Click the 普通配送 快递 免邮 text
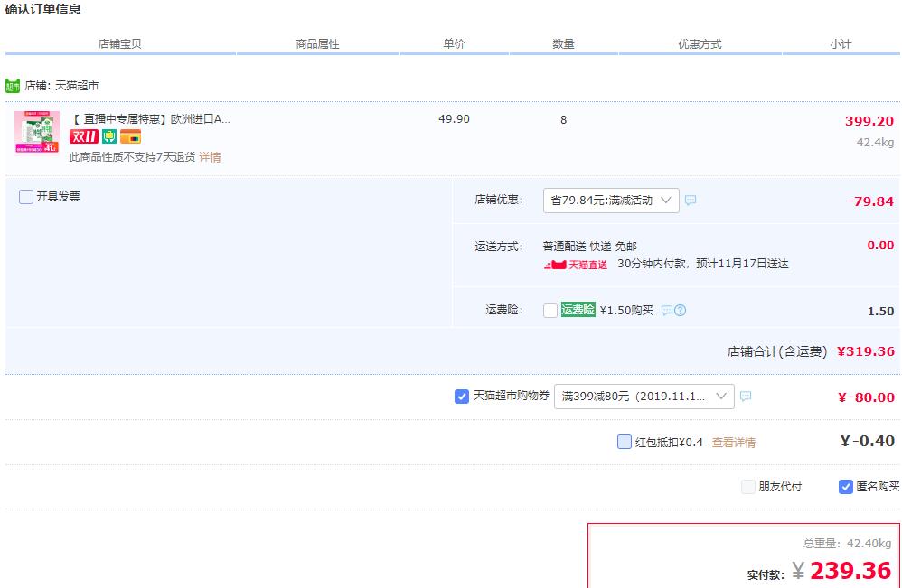 point(589,246)
